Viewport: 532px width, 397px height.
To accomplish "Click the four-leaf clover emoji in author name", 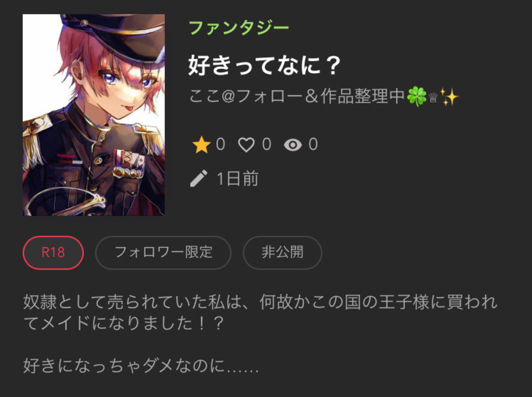I will point(417,96).
